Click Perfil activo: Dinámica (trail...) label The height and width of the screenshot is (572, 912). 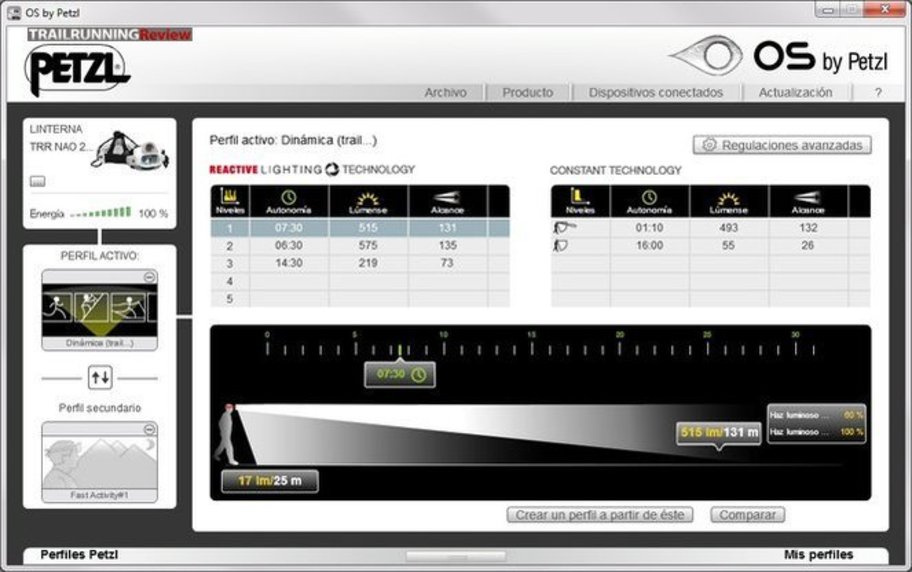293,140
